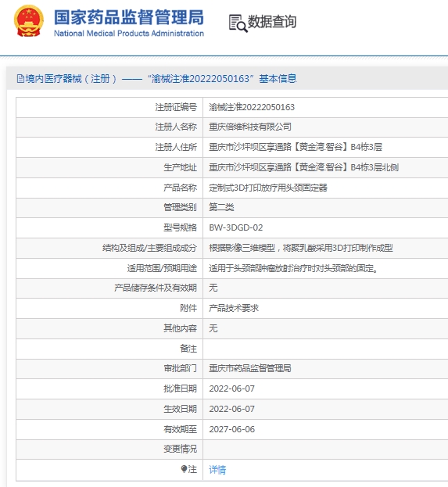This screenshot has width=448, height=487.
Task: Click the 批准日期 label
Action: 180,389
